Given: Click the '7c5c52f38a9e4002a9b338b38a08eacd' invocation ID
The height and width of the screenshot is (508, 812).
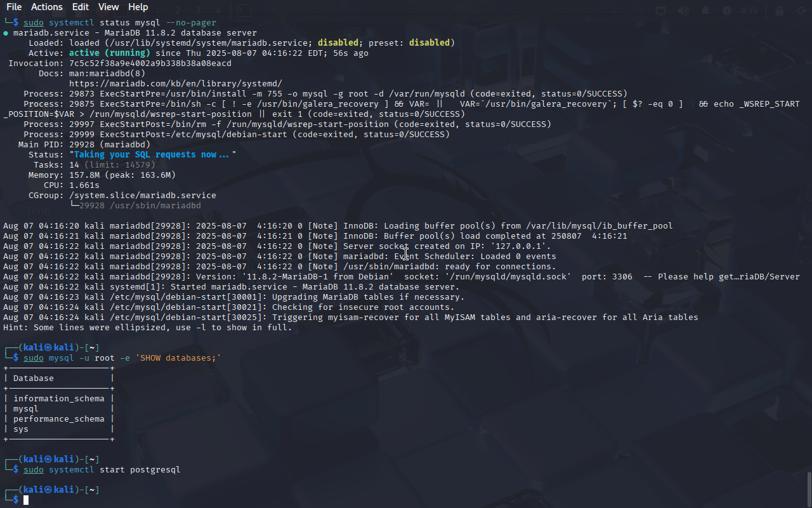Looking at the screenshot, I should tap(150, 63).
